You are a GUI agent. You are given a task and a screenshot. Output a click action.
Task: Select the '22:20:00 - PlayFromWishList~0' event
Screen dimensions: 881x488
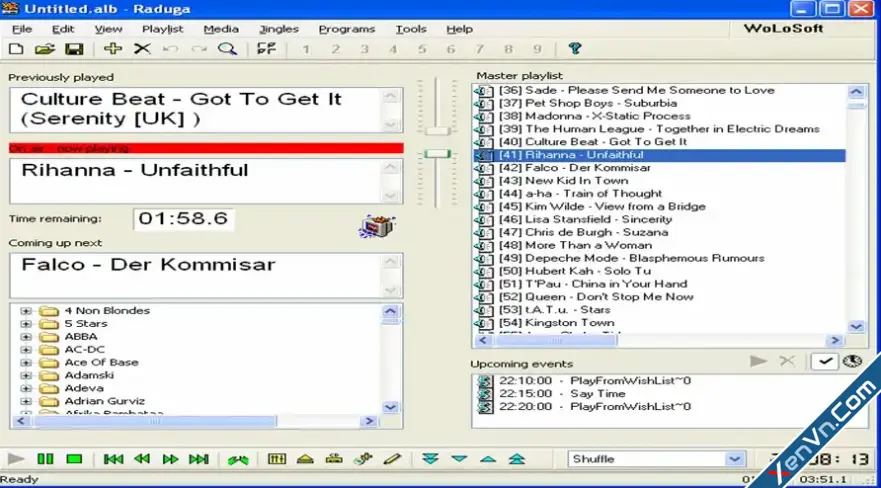click(595, 407)
